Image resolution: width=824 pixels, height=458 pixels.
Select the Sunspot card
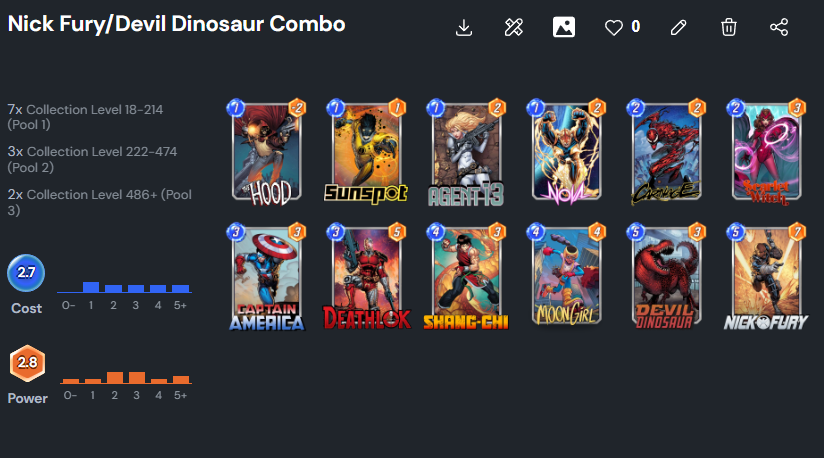click(x=366, y=152)
